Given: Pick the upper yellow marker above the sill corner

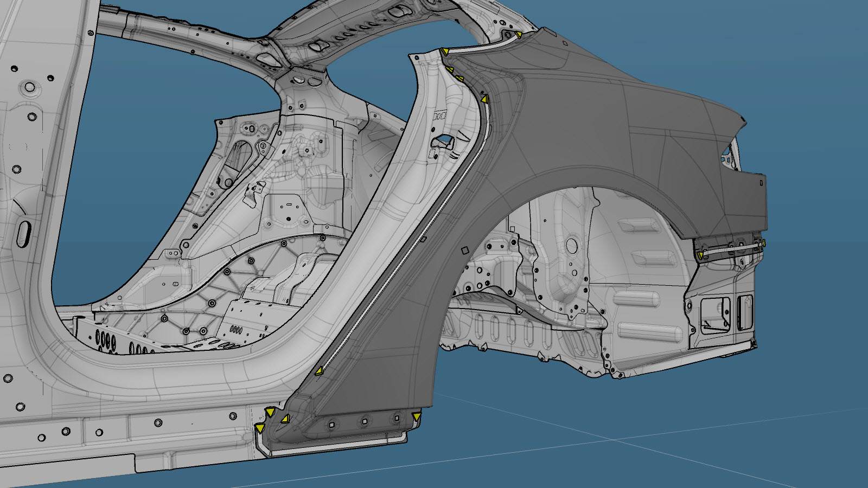Looking at the screenshot, I should pos(270,413).
